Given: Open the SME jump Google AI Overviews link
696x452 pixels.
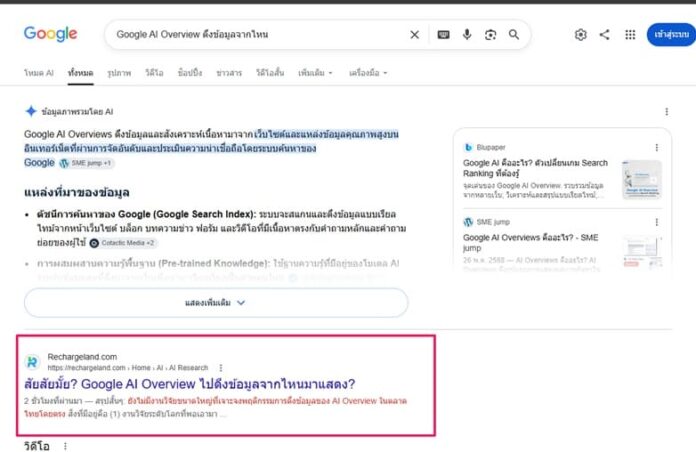Looking at the screenshot, I should [530, 242].
